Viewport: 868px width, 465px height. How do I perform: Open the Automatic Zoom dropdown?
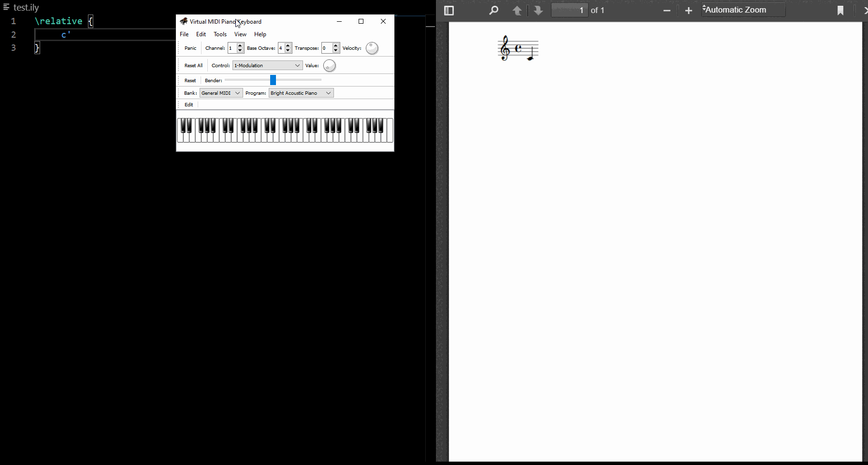743,10
